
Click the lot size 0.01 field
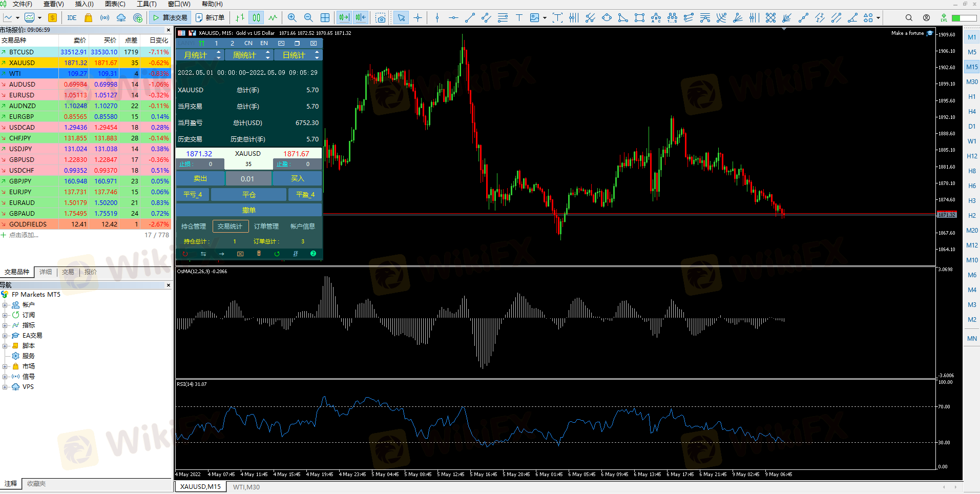coord(248,178)
